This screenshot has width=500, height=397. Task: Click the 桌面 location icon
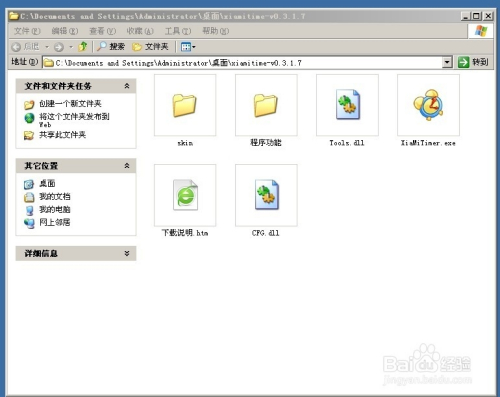[x=29, y=184]
